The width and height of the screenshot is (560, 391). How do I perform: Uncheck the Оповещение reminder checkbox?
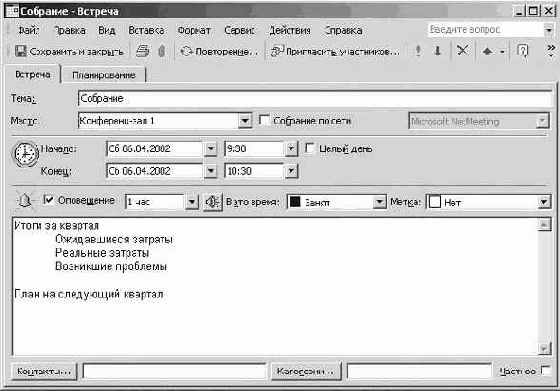click(x=48, y=200)
